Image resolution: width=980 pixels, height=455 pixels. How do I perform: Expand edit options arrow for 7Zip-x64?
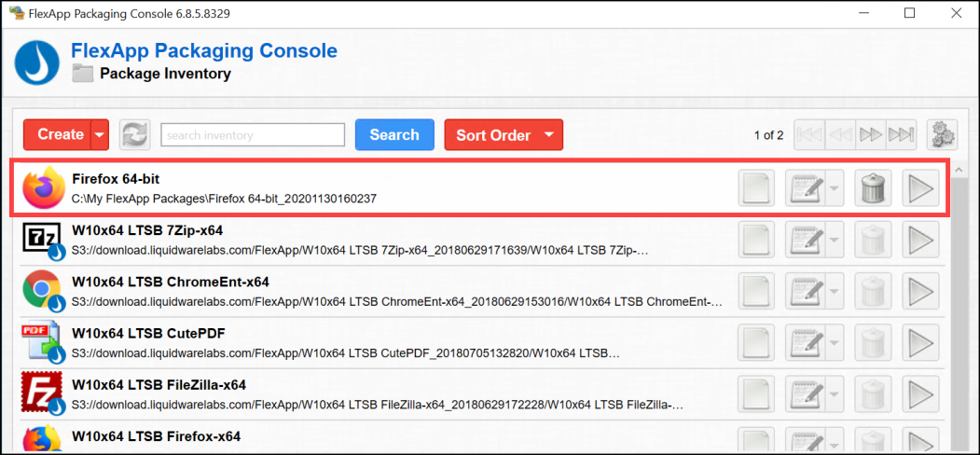click(834, 241)
